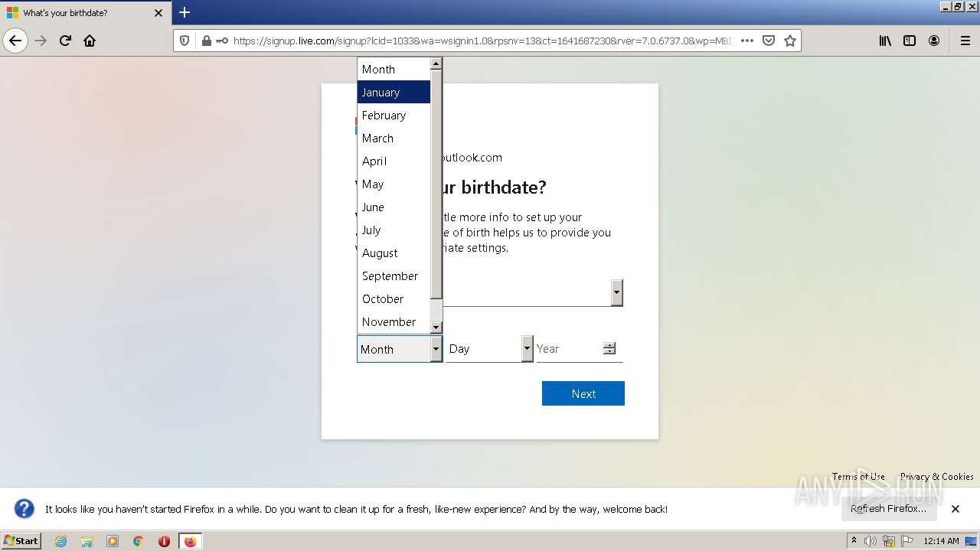Open the Firefox home page
Screen dimensions: 980x551
[90, 41]
